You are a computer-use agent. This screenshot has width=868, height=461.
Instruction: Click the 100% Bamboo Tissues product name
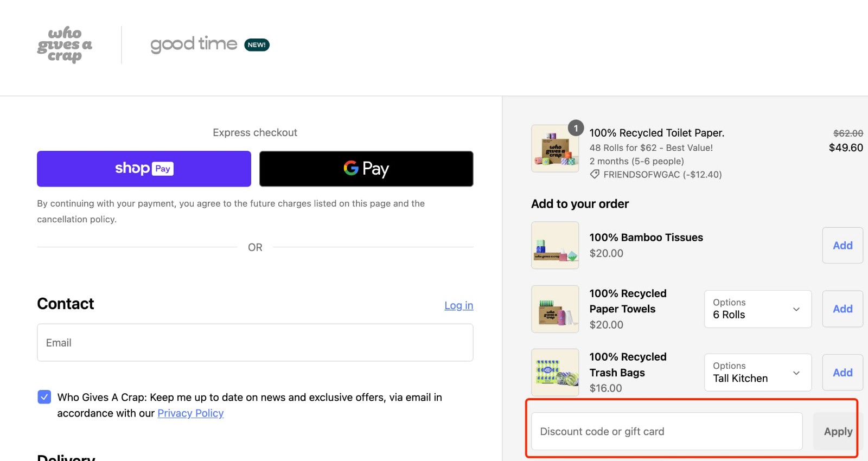[x=646, y=238]
